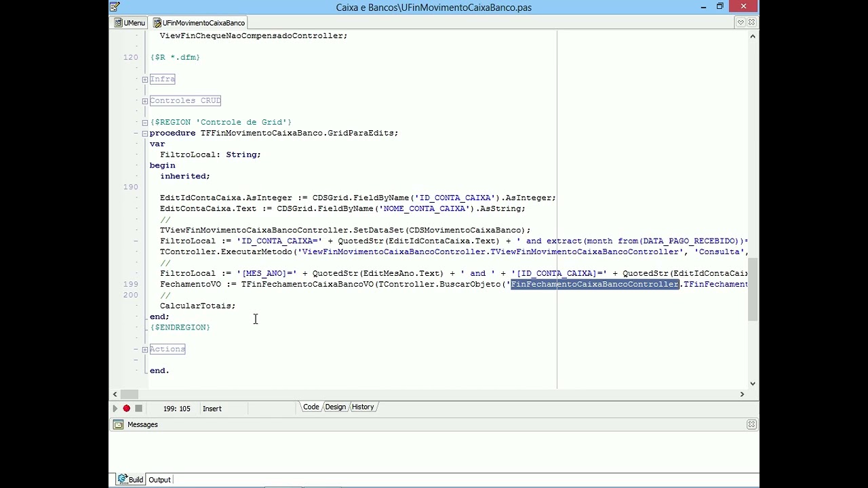
Task: Click the Messages panel title
Action: tap(142, 424)
